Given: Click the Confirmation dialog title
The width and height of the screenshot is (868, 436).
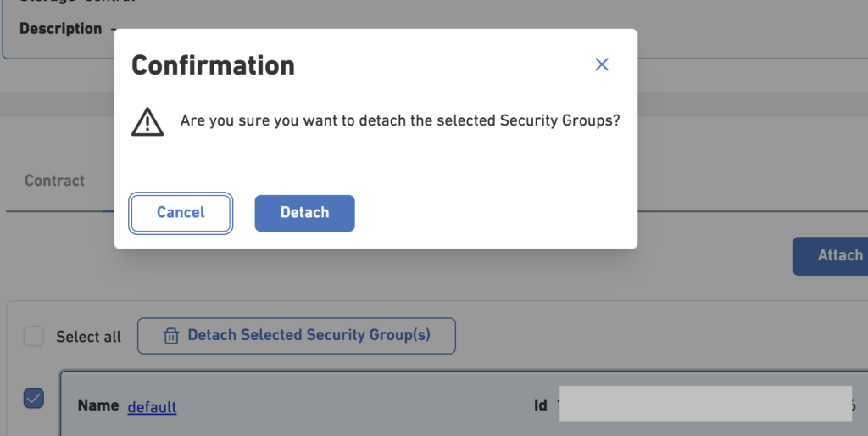Looking at the screenshot, I should 213,65.
